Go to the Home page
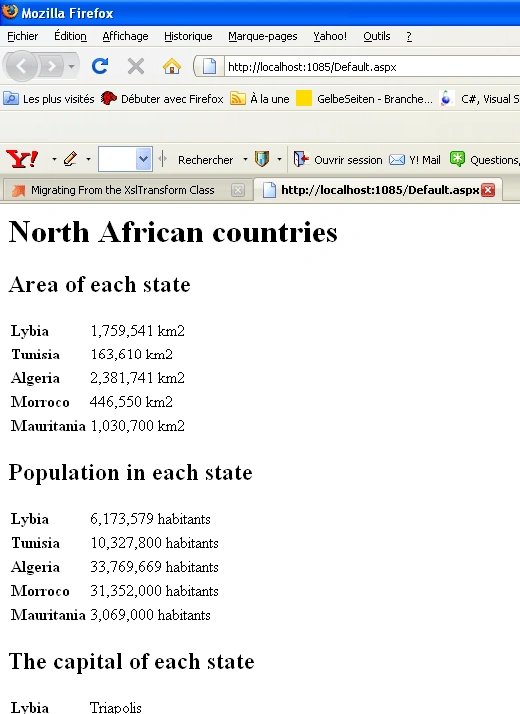The image size is (520, 714). [x=172, y=66]
